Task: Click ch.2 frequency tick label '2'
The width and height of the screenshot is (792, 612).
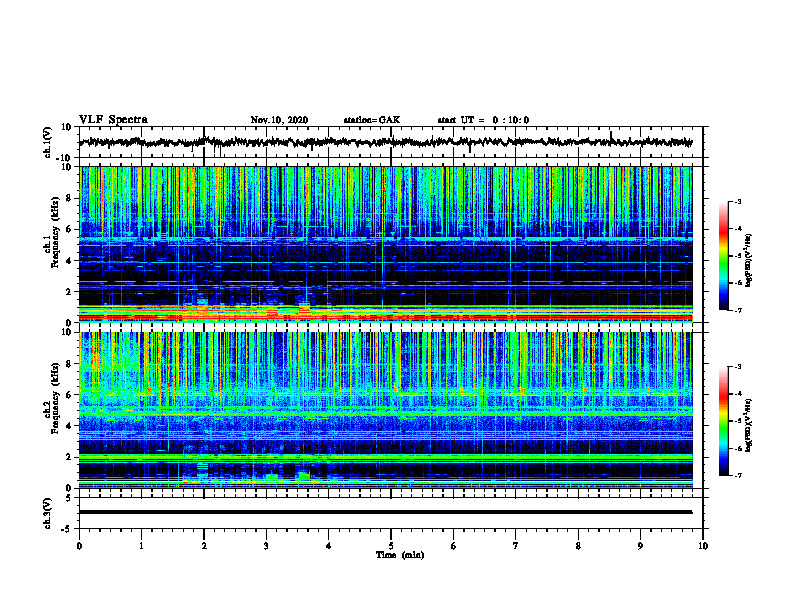Action: tap(69, 457)
